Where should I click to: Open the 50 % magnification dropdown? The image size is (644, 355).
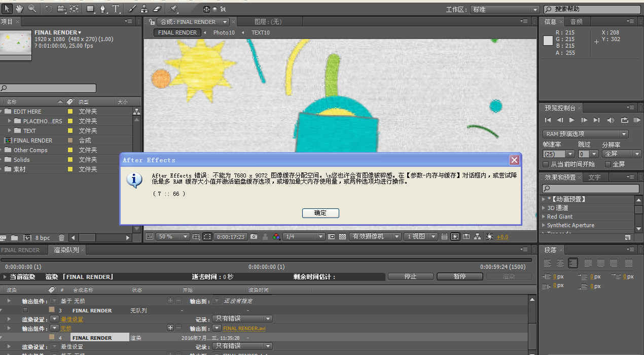172,236
